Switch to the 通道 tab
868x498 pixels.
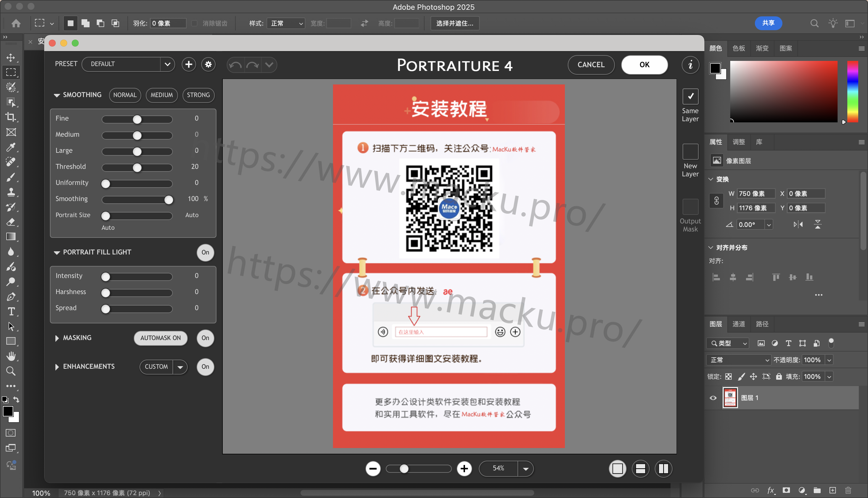[739, 324]
